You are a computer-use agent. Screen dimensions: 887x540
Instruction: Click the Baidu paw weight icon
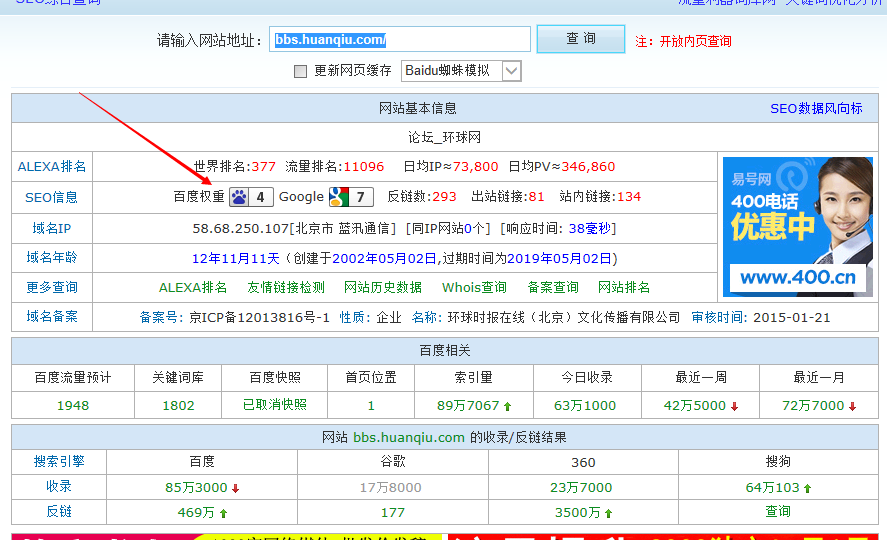(239, 197)
